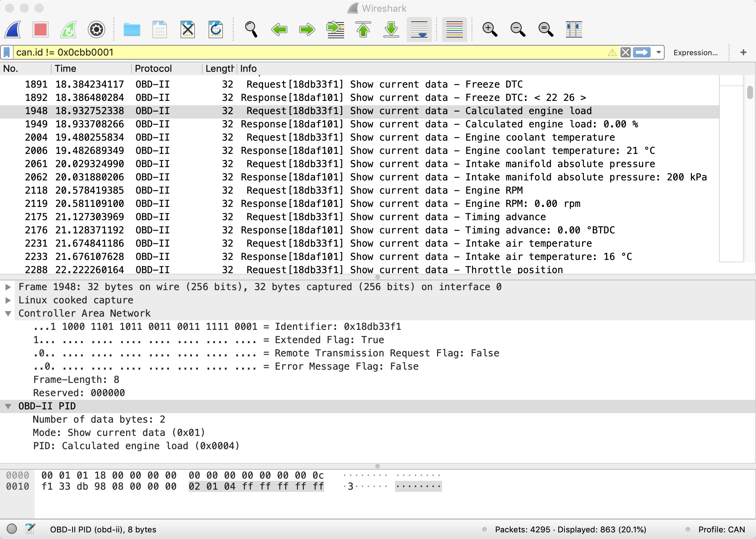Click the display filter bookmark icon
The height and width of the screenshot is (539, 756).
pos(7,53)
